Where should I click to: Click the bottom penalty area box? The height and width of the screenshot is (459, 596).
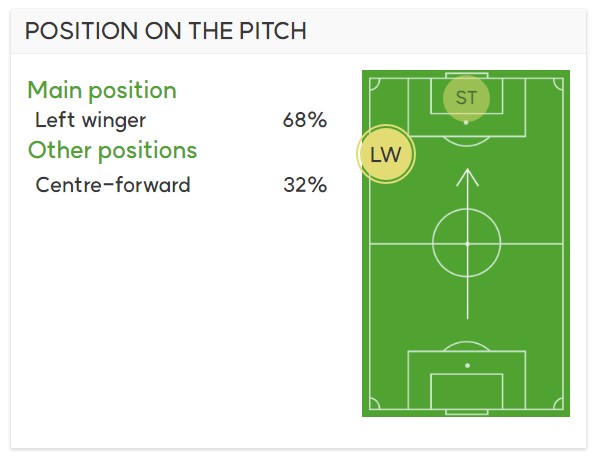(467, 380)
